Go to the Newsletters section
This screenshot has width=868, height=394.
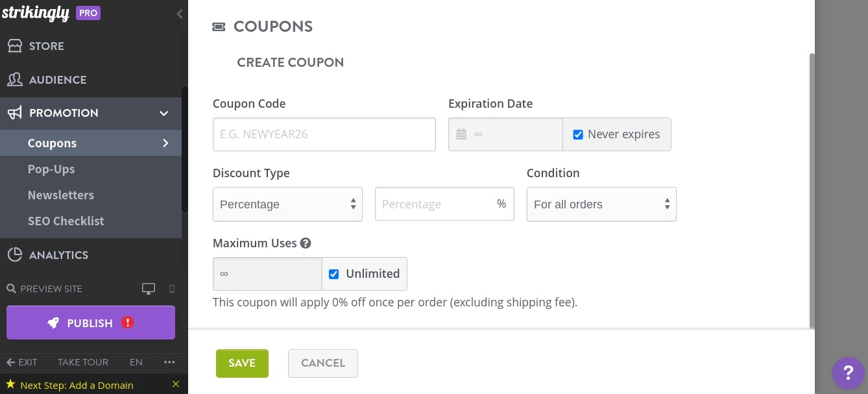60,195
